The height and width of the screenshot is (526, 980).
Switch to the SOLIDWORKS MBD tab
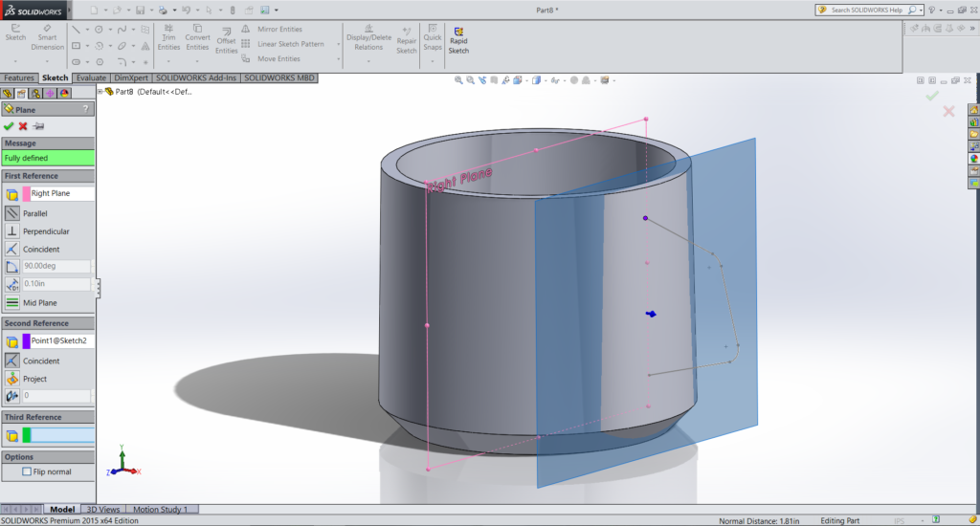coord(279,78)
